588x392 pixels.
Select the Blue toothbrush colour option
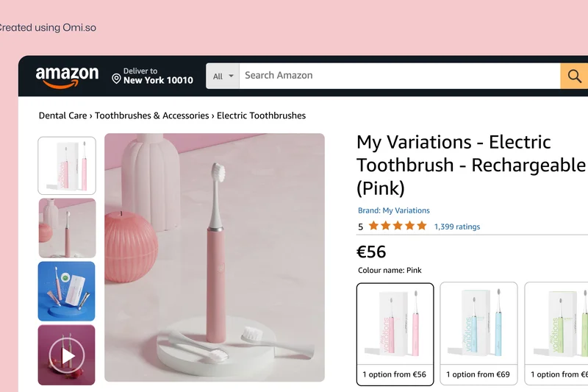coord(478,333)
